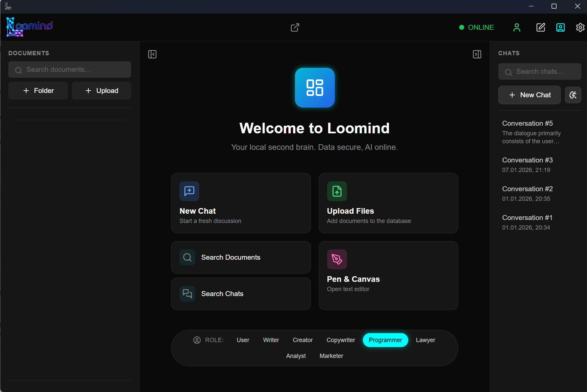This screenshot has width=587, height=392.
Task: Click the Loomind logo
Action: point(29,27)
